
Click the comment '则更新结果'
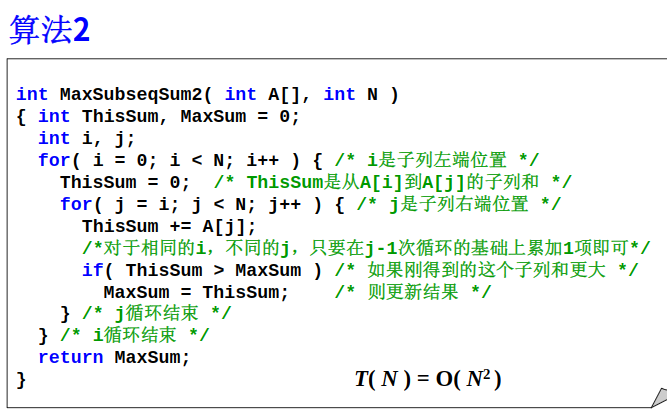[413, 293]
